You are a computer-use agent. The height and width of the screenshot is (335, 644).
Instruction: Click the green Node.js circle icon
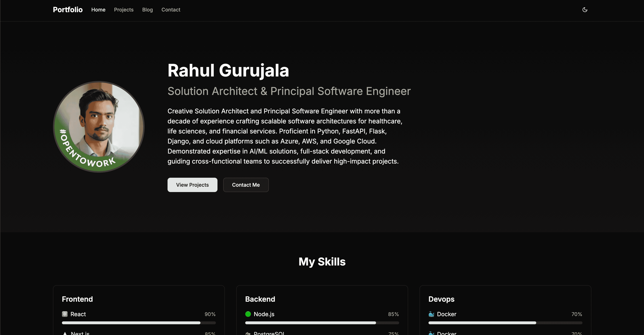(x=248, y=314)
